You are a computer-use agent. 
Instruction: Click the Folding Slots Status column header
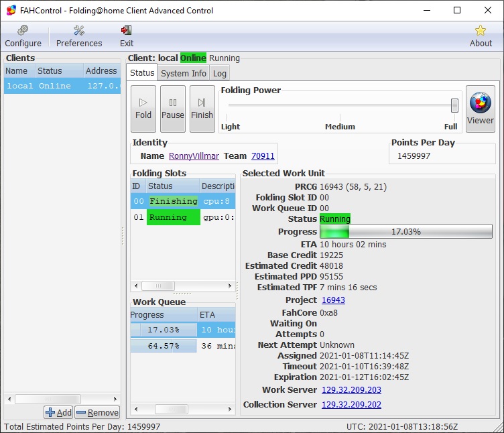pos(172,186)
